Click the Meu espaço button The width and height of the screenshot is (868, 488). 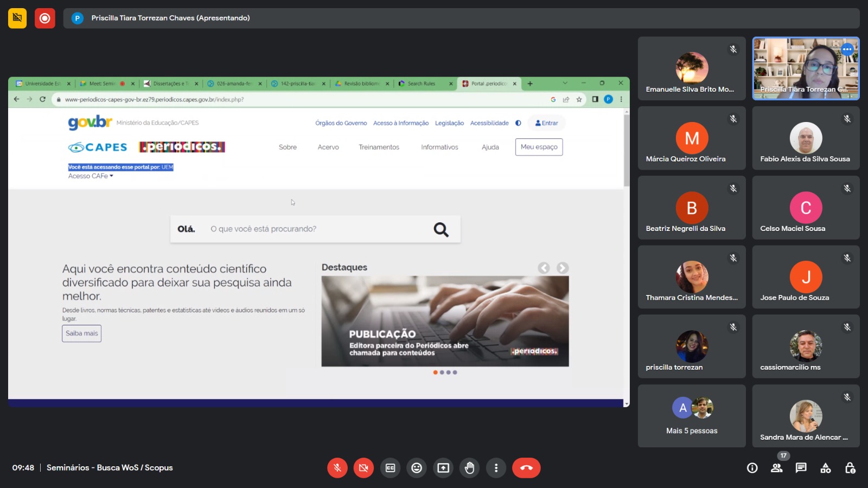tap(539, 147)
